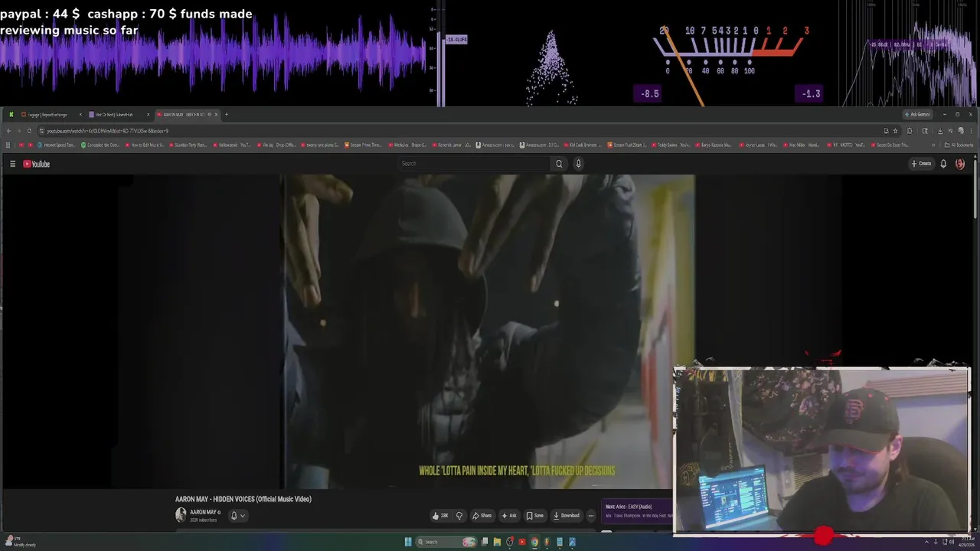Open the Banjo-Kazooie bookmark

(715, 145)
